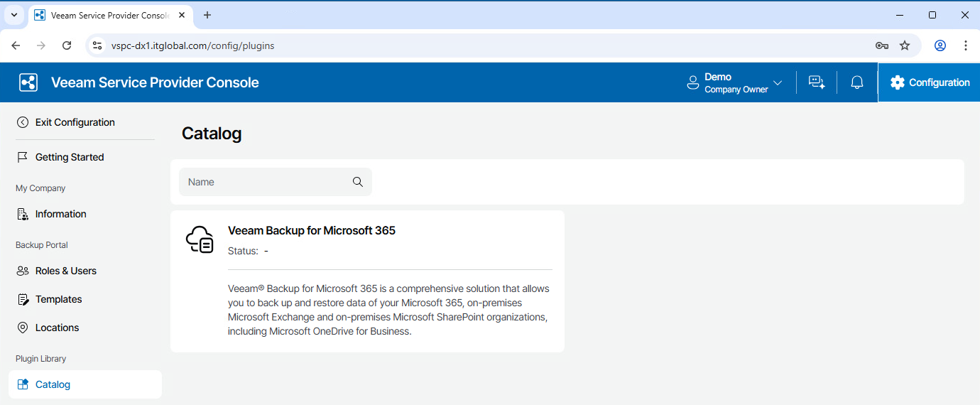Screen dimensions: 980x405
Task: Open the Chrome three-dot menu
Action: pos(966,45)
